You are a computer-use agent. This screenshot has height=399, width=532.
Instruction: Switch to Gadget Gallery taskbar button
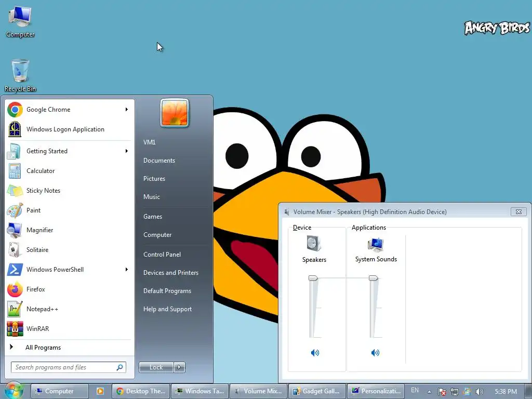tap(317, 391)
